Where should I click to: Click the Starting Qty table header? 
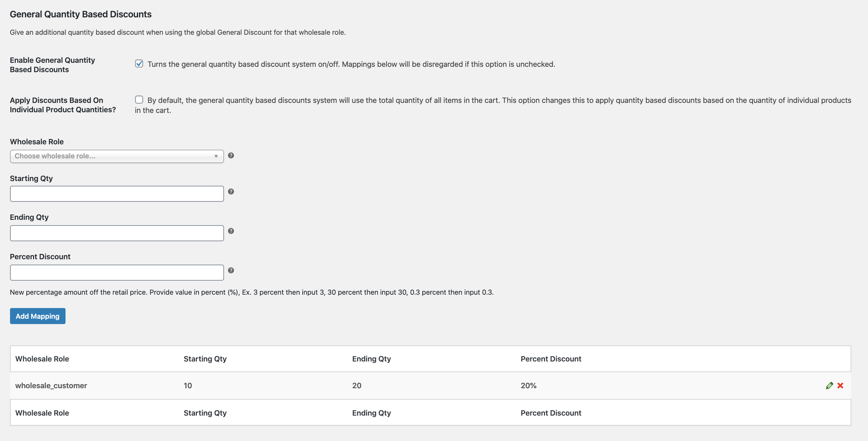point(205,359)
